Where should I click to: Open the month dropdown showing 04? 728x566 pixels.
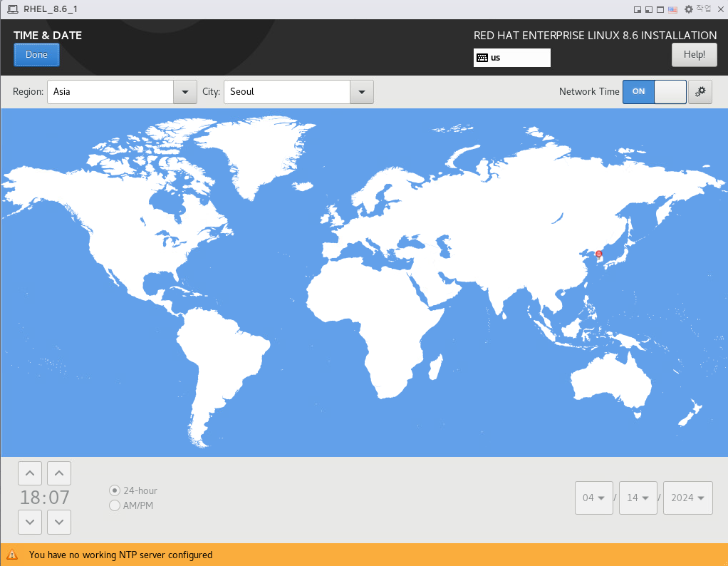point(594,498)
